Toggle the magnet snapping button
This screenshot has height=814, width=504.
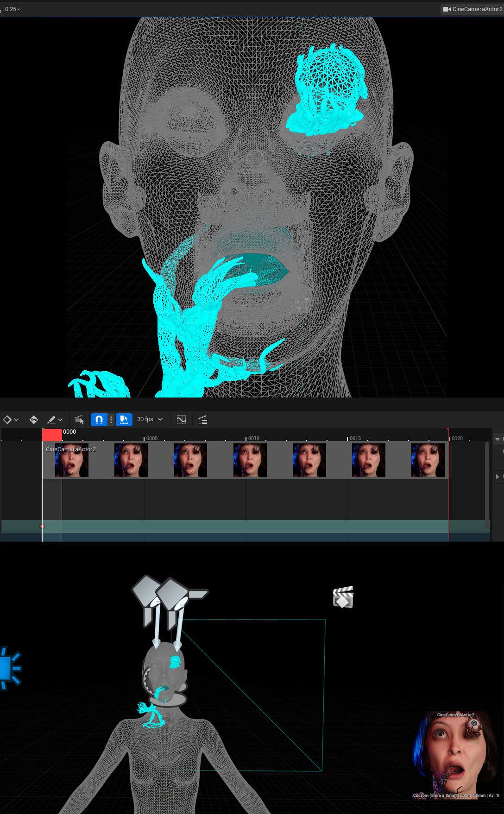[99, 420]
